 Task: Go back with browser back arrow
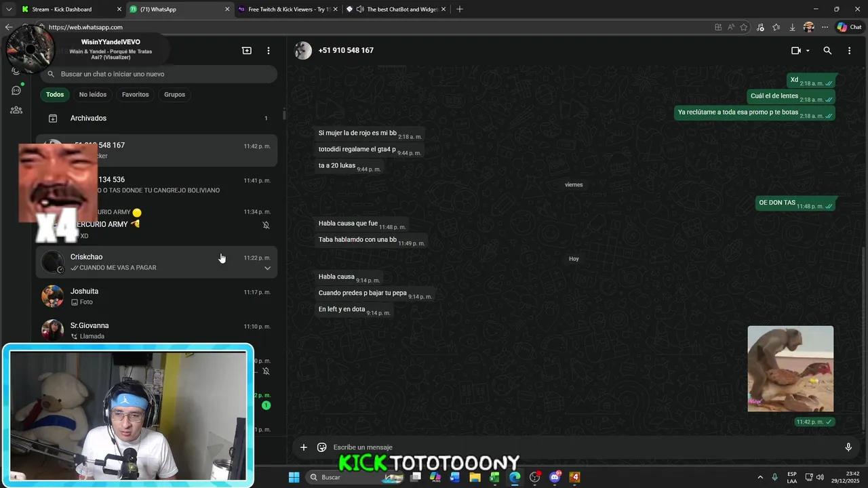tap(9, 27)
